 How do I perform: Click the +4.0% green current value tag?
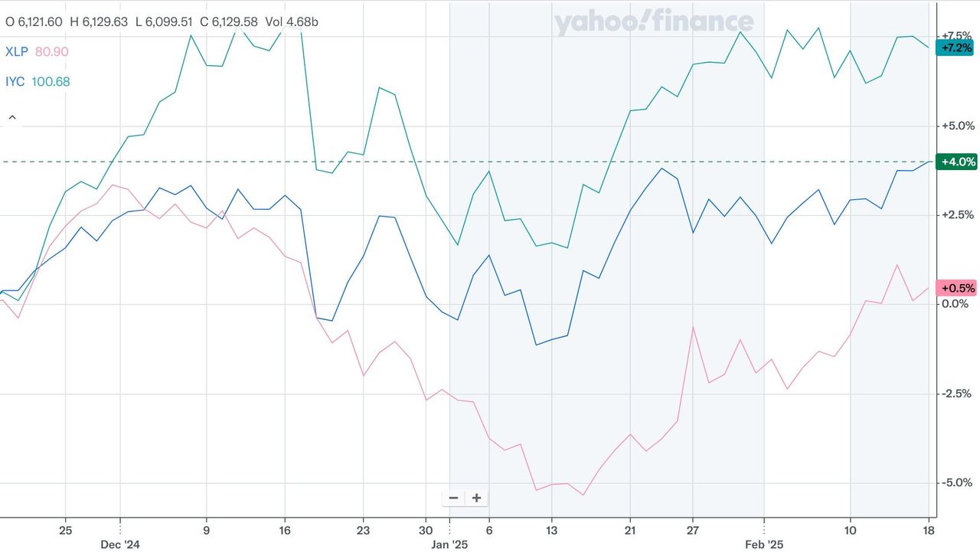[957, 162]
